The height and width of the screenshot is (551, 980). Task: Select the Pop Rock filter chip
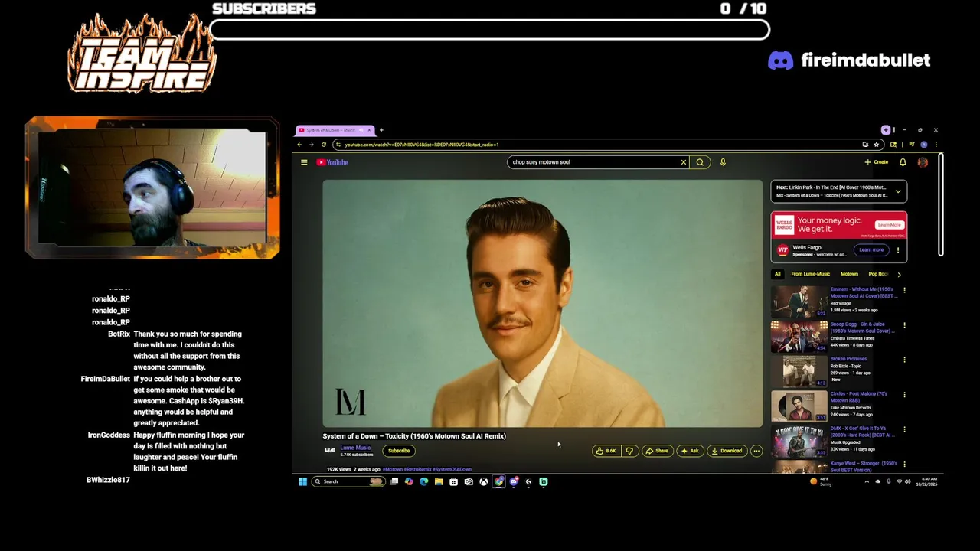[878, 274]
